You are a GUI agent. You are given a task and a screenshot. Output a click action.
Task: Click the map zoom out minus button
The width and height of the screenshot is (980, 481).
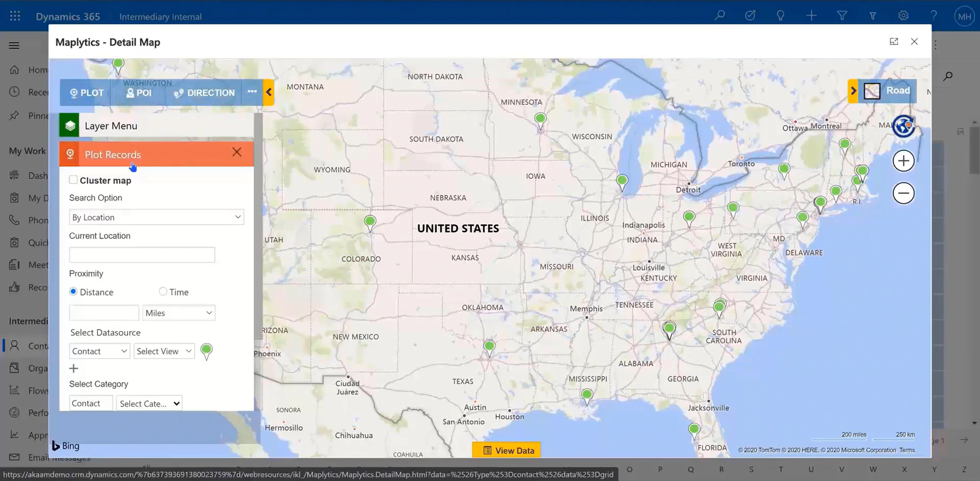coord(903,193)
